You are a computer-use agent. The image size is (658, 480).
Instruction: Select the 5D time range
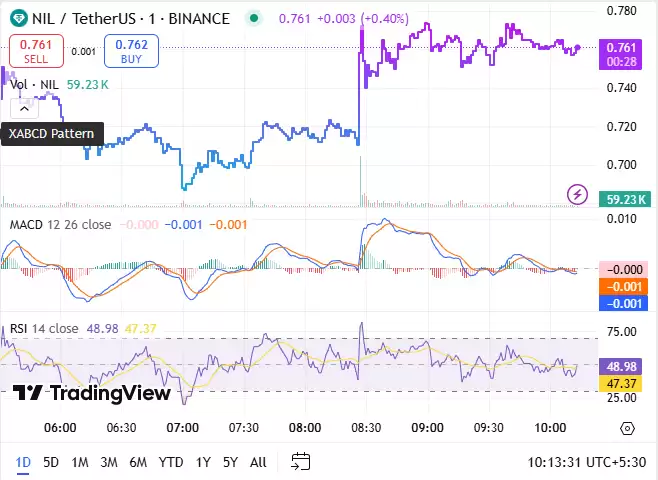pos(51,462)
